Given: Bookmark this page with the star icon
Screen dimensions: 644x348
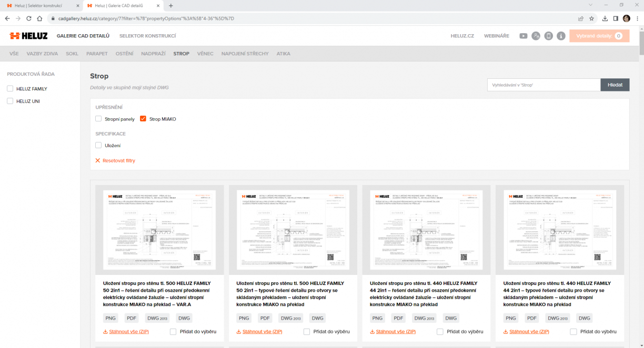Looking at the screenshot, I should [x=591, y=18].
